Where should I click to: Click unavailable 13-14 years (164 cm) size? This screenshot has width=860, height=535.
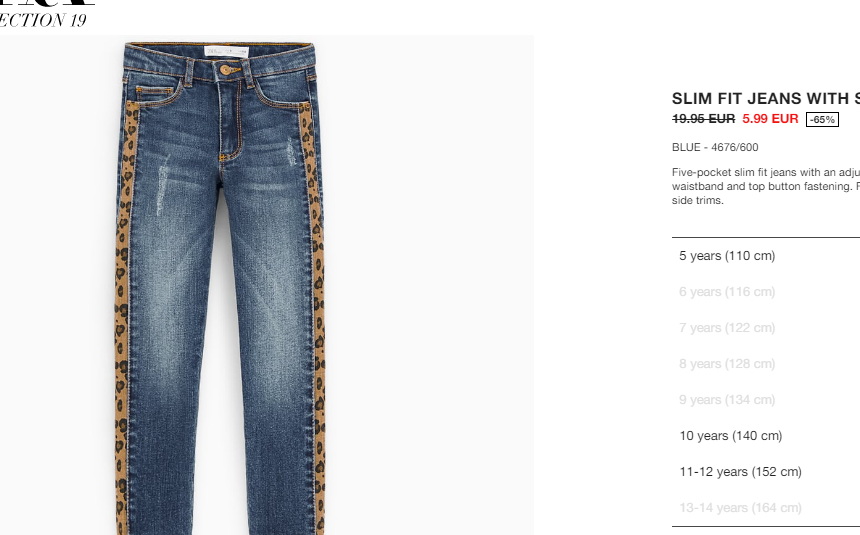(x=740, y=508)
